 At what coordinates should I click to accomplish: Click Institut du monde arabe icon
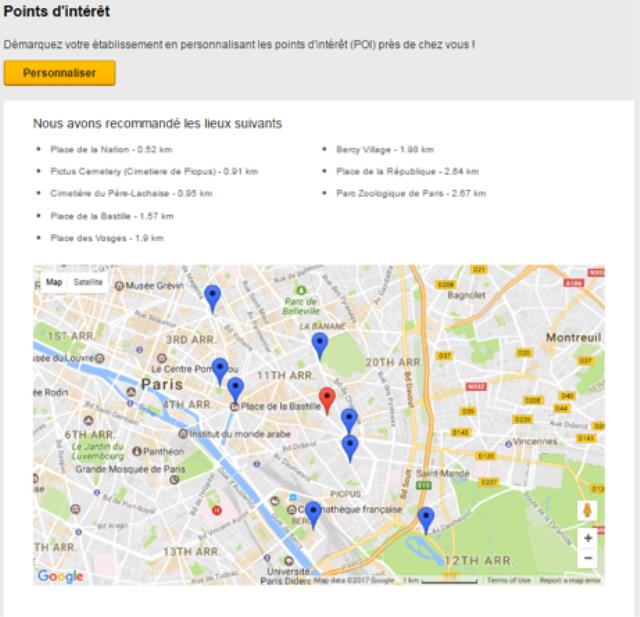(x=183, y=434)
